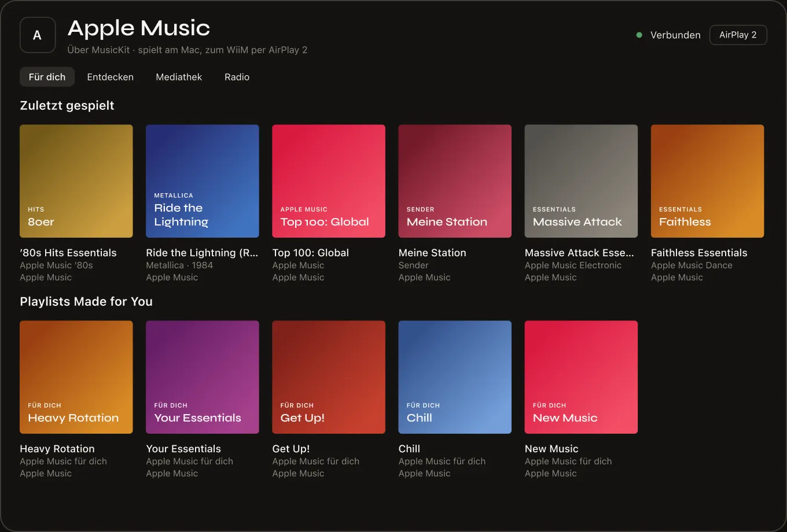Screen dimensions: 787x532
Task: Click 'New Music' title below its cover
Action: click(x=551, y=449)
